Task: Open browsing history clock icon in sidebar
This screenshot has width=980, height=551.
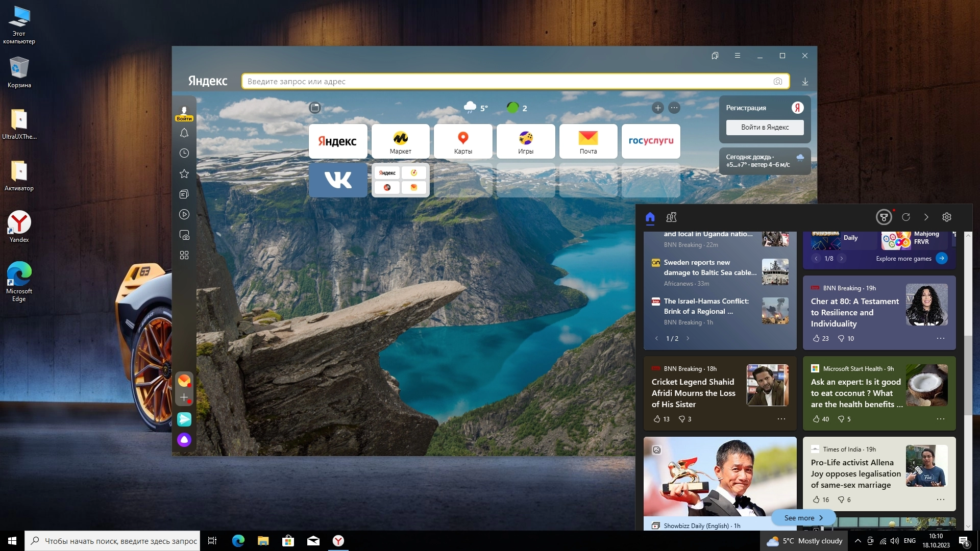Action: (184, 153)
